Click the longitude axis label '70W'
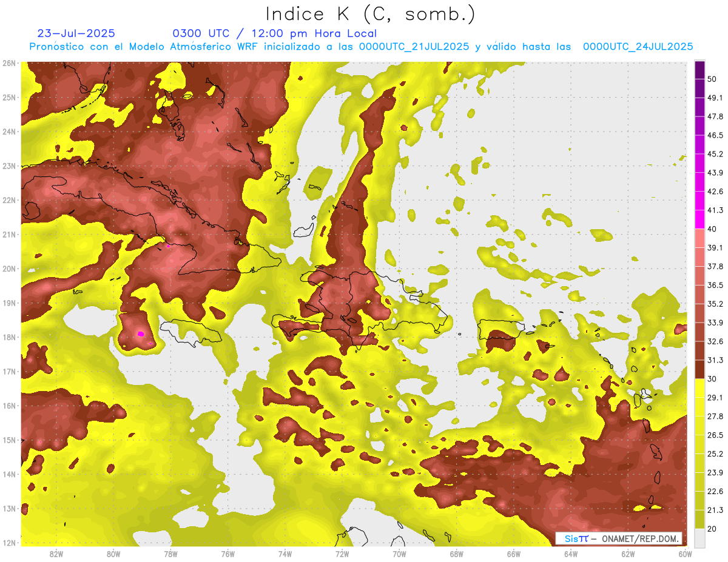Viewport: 728px width, 562px height. click(x=399, y=554)
